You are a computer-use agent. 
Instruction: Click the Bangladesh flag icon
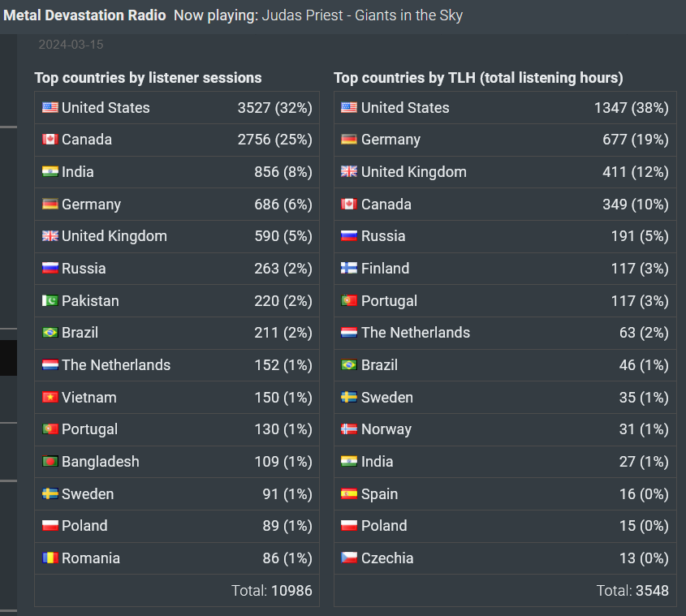(50, 462)
